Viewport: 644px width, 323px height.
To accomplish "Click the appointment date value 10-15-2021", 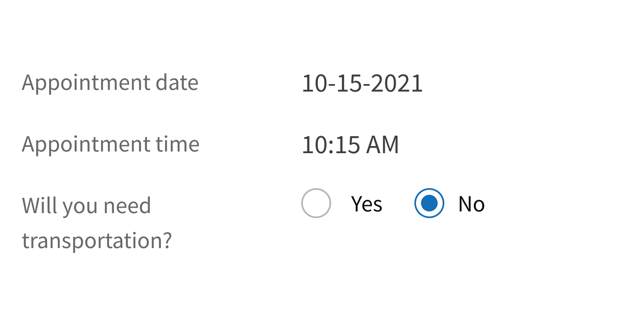I will (x=362, y=83).
